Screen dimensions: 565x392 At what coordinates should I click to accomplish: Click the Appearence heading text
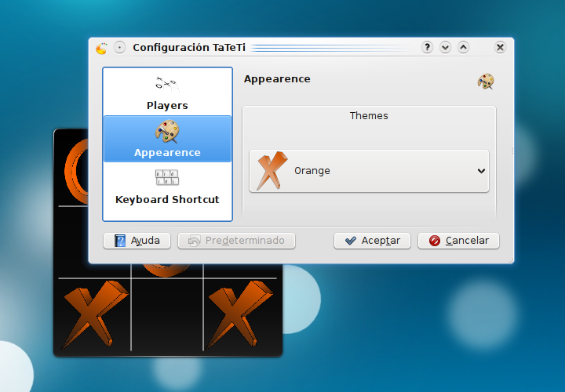[277, 79]
